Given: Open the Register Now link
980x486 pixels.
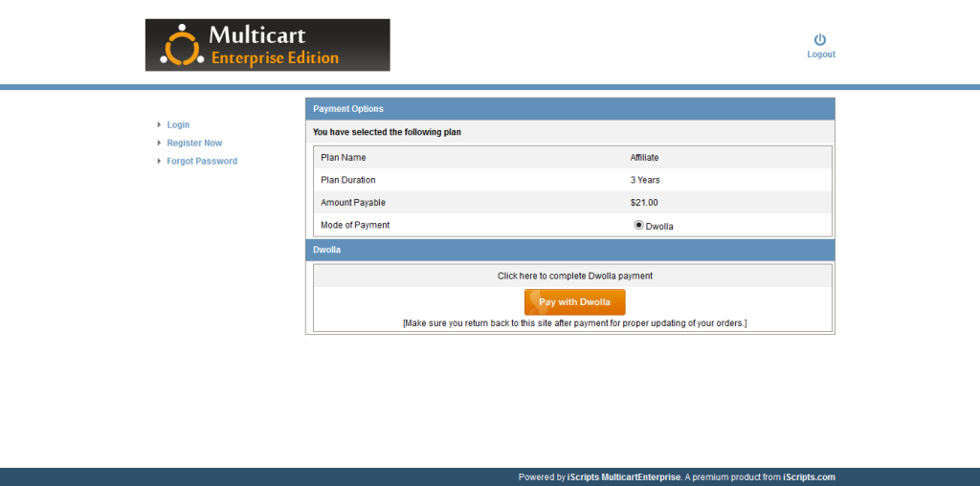Looking at the screenshot, I should (194, 143).
